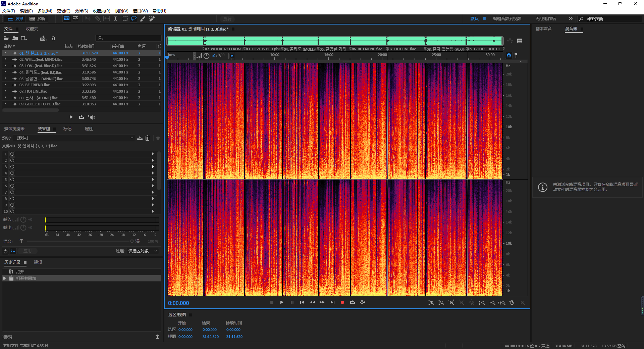Open the preset dropdown in Effects Rack
Image resolution: width=644 pixels, height=349 pixels.
(74, 138)
